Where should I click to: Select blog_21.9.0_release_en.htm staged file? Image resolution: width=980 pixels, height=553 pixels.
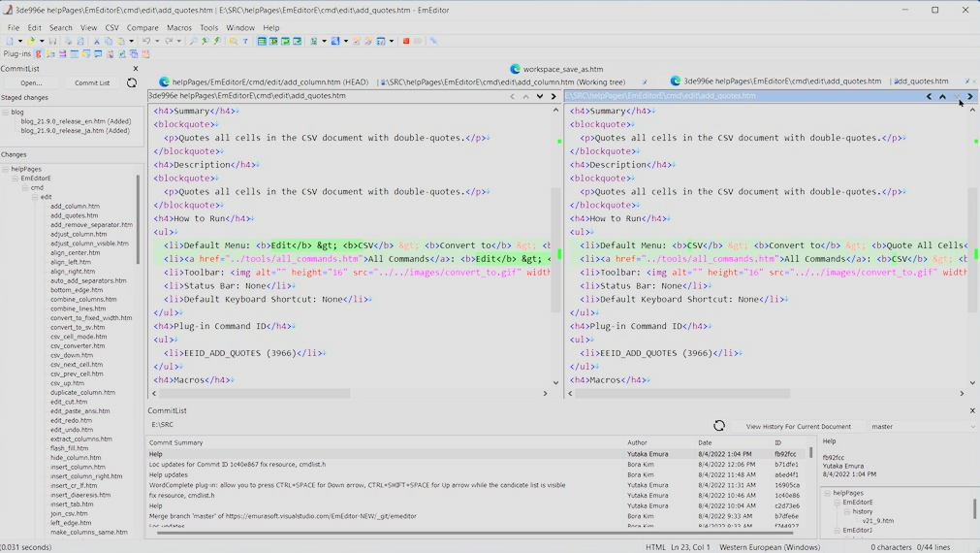pyautogui.click(x=76, y=121)
